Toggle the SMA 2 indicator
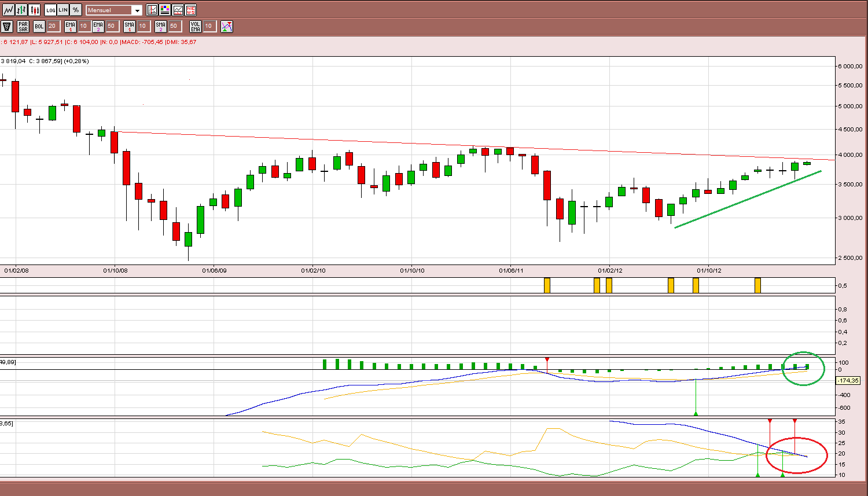Screen dimensions: 868x496 (161, 26)
